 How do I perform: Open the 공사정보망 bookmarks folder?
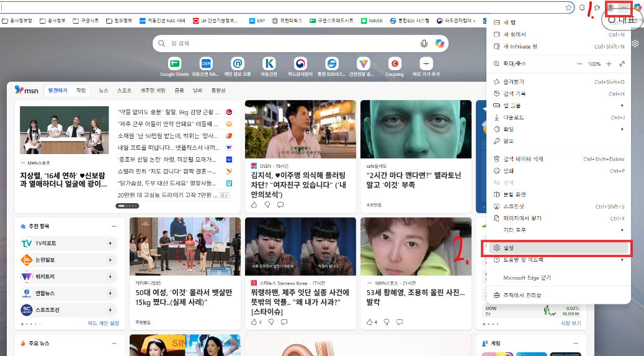click(x=17, y=21)
